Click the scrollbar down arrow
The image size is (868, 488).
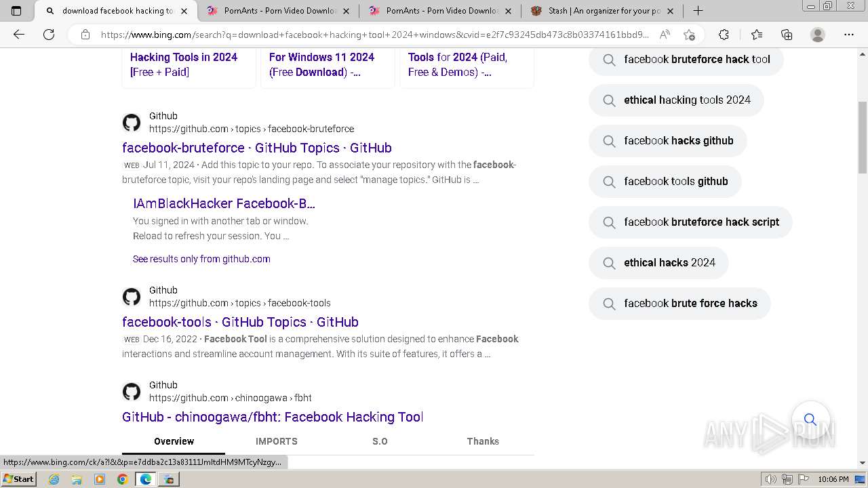(x=863, y=463)
